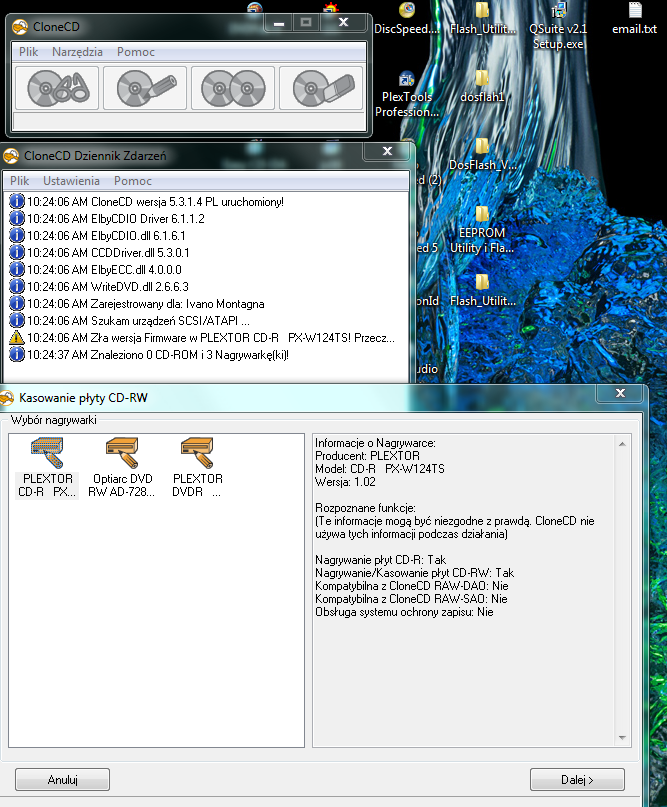Click the dosflah1 desktop folder
Image resolution: width=667 pixels, height=807 pixels.
[482, 87]
